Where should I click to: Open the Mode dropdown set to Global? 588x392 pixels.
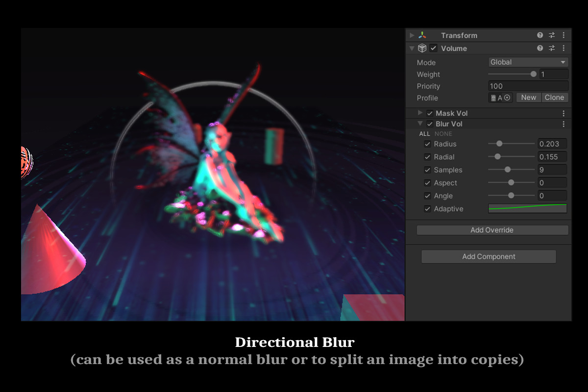(x=528, y=62)
